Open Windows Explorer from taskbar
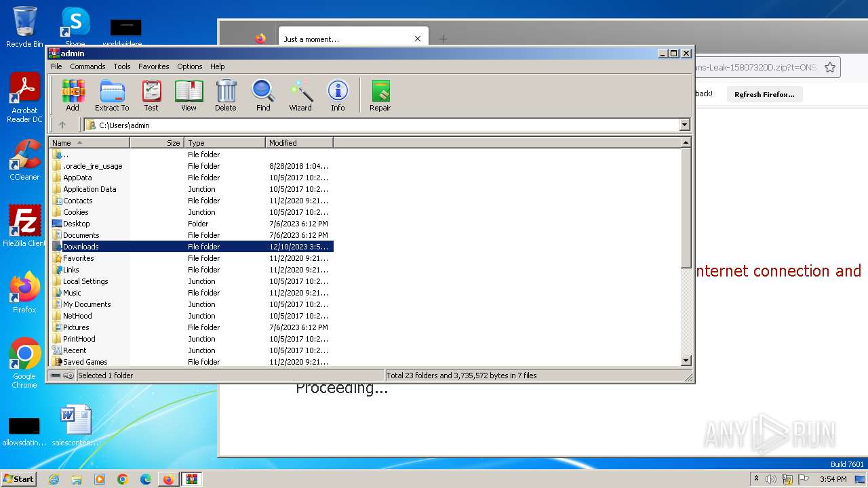Image resolution: width=868 pixels, height=488 pixels. 77,479
